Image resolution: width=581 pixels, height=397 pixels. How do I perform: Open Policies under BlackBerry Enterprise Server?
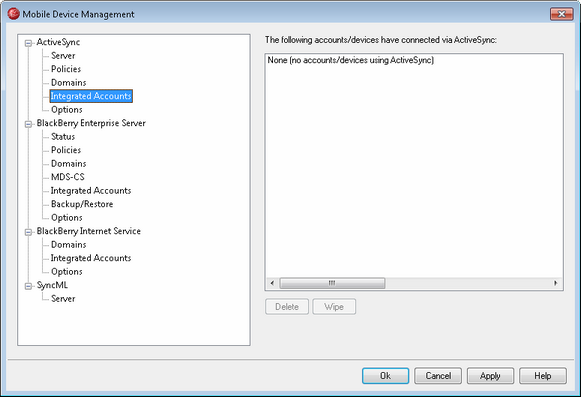66,150
